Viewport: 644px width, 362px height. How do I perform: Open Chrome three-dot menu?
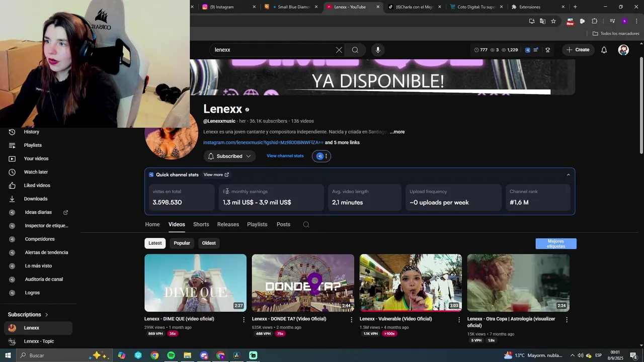click(x=636, y=21)
